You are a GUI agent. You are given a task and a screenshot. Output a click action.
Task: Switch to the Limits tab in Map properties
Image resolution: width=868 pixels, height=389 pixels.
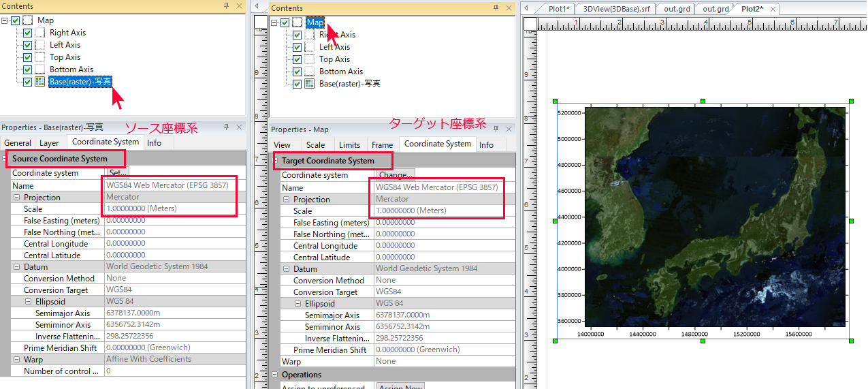349,145
